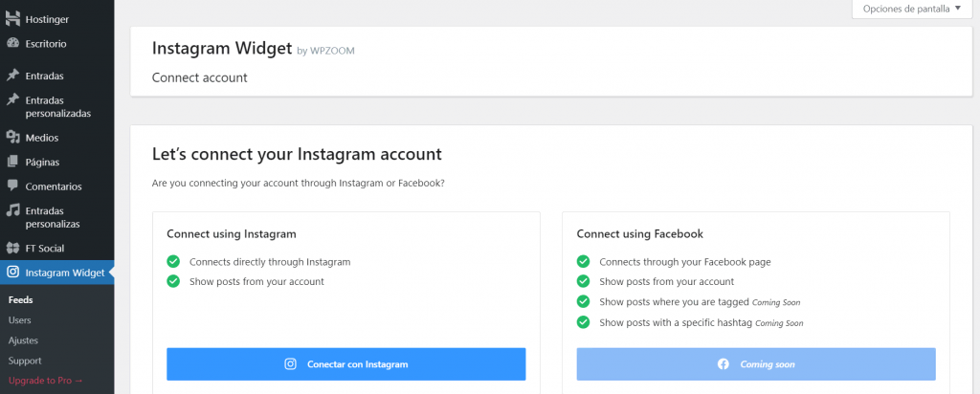
Task: Open the Users submenu link
Action: [20, 319]
